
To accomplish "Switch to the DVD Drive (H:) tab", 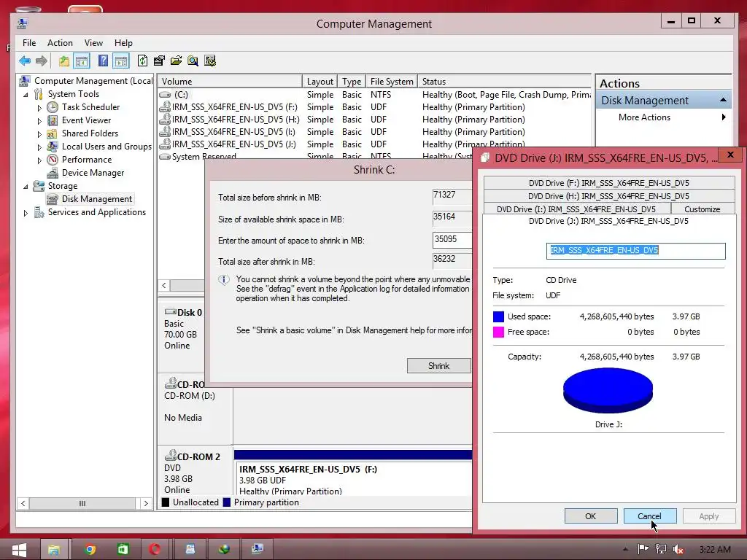I will (x=609, y=196).
